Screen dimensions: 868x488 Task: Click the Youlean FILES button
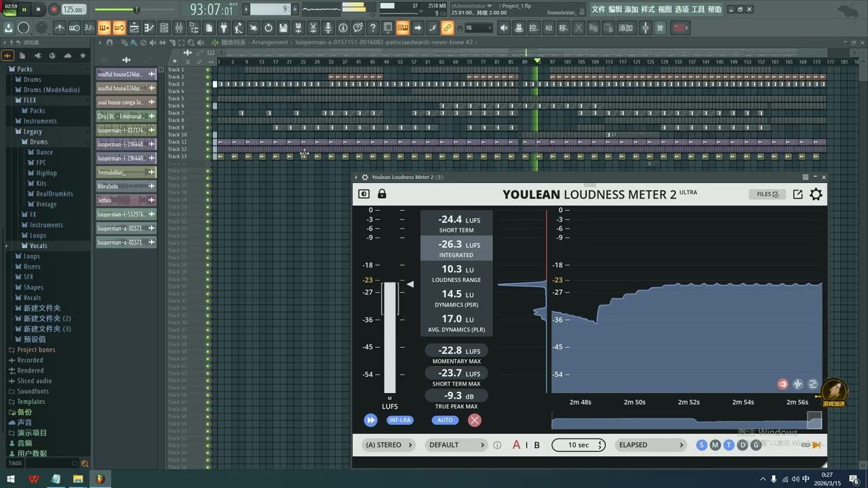tap(768, 195)
